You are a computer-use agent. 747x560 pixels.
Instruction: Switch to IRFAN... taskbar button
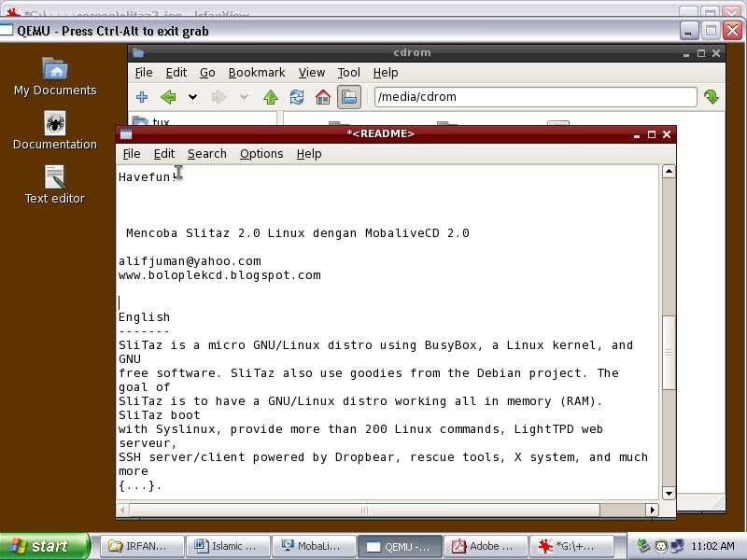coord(142,546)
